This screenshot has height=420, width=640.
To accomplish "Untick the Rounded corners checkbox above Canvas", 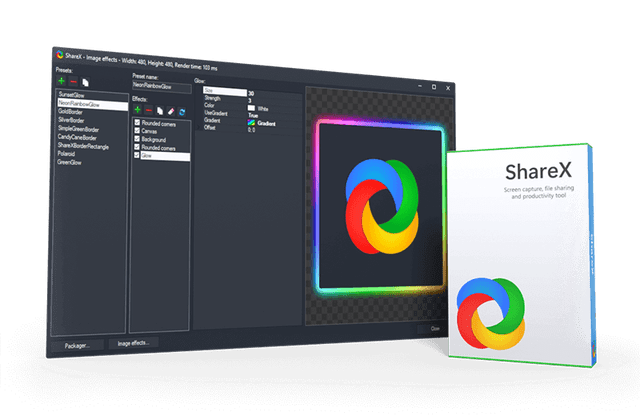I will pyautogui.click(x=137, y=122).
